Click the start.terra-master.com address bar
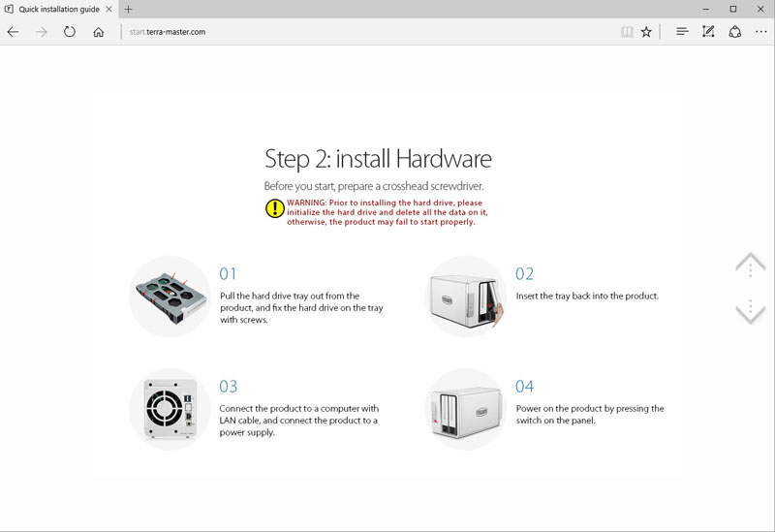The height and width of the screenshot is (532, 775). 167,32
